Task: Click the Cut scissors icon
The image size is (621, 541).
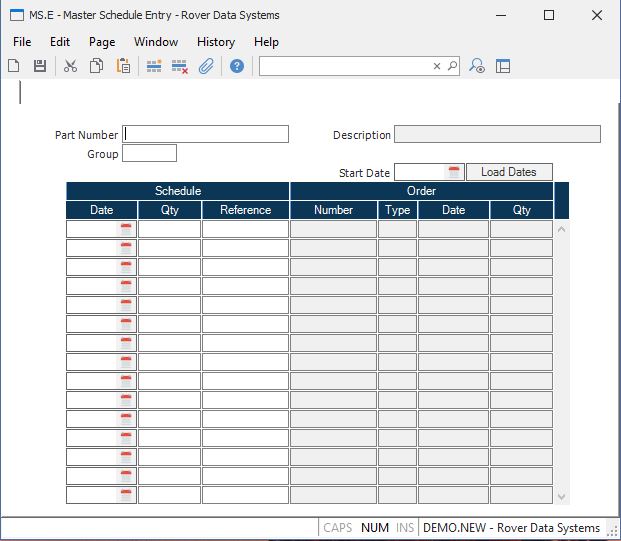Action: 70,66
